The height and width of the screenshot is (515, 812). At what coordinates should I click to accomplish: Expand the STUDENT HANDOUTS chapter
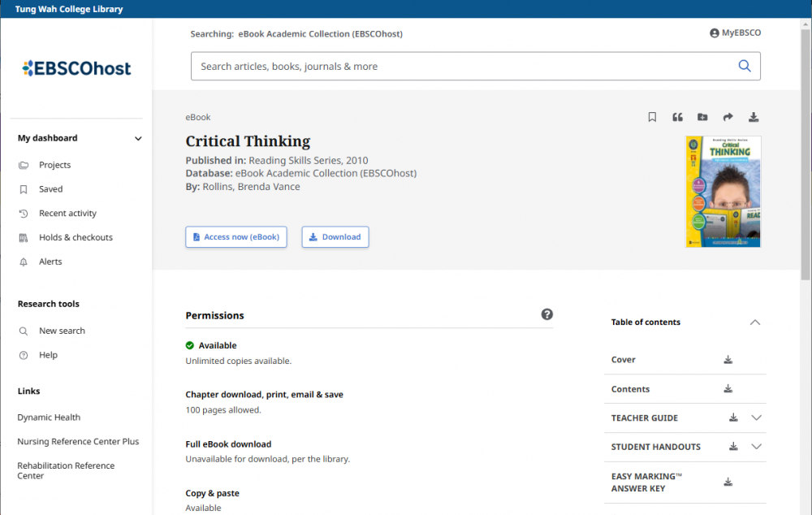click(756, 447)
